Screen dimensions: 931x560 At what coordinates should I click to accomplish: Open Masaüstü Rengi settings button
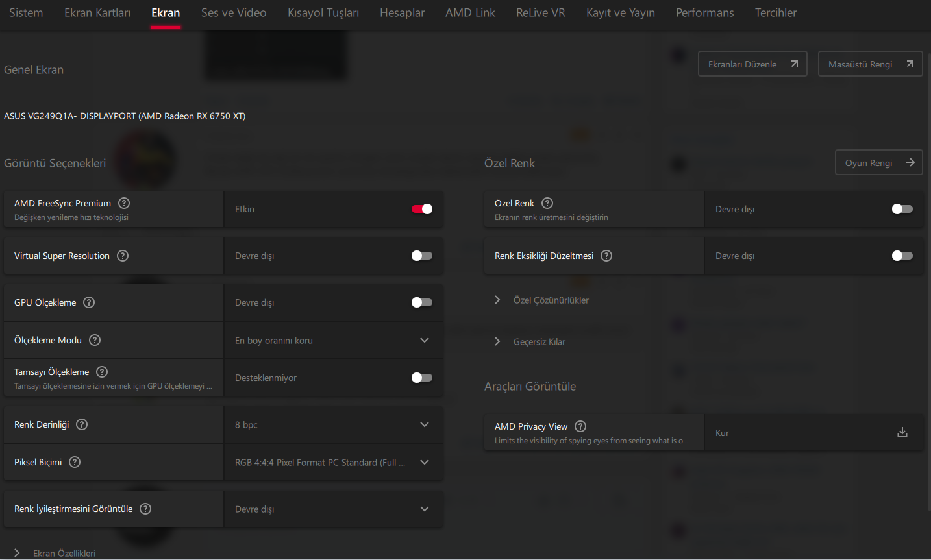point(870,64)
